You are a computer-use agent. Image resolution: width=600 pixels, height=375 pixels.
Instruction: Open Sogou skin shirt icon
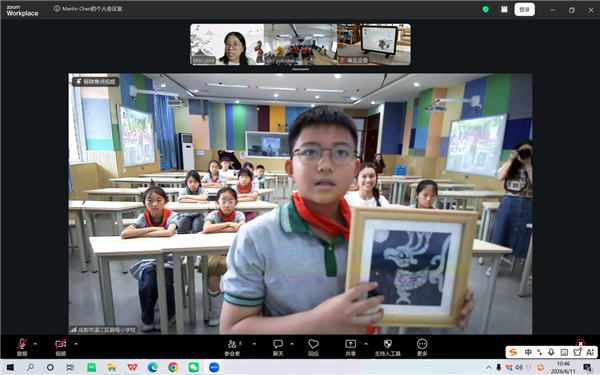point(577,352)
